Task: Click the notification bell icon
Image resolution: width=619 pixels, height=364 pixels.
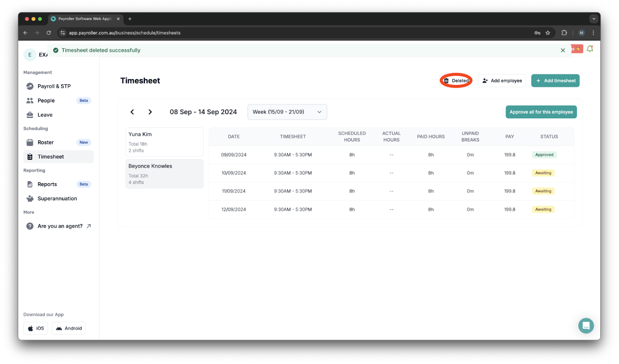Action: (x=590, y=49)
